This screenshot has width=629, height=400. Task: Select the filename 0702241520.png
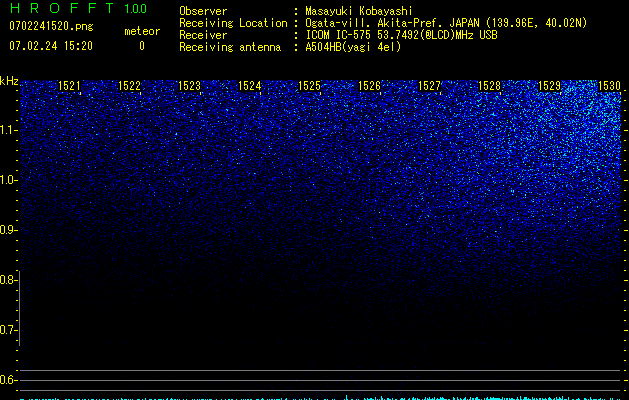tap(51, 26)
